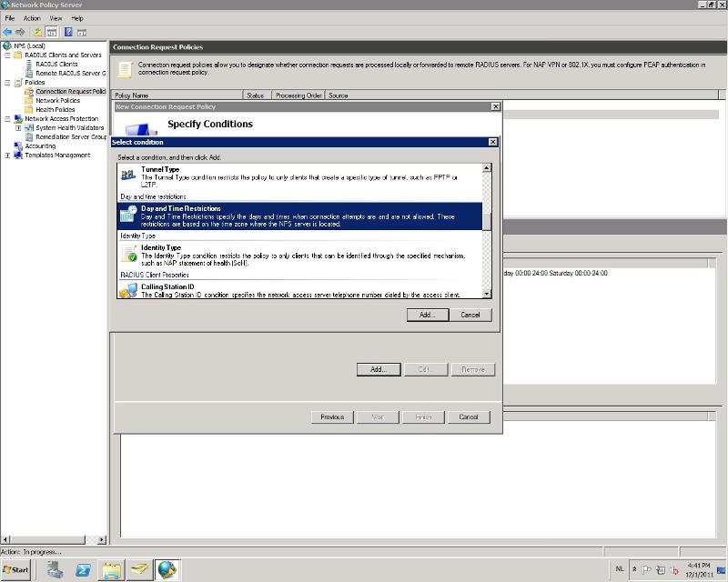Open the File menu
The height and width of the screenshot is (582, 728).
point(10,18)
